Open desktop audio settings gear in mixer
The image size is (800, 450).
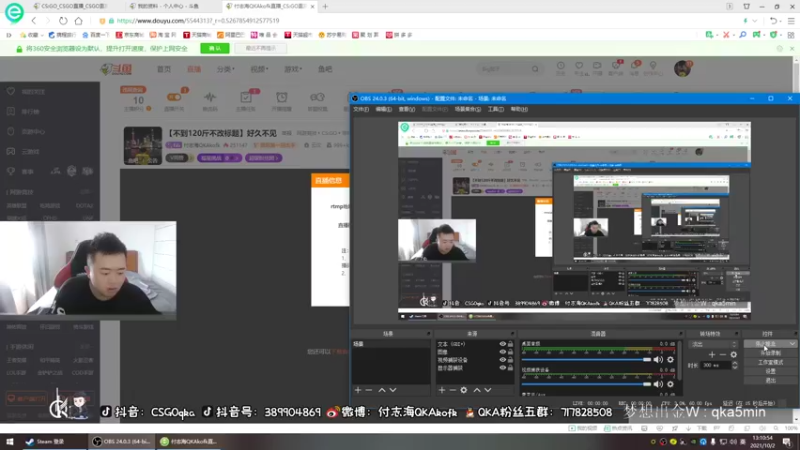(670, 360)
